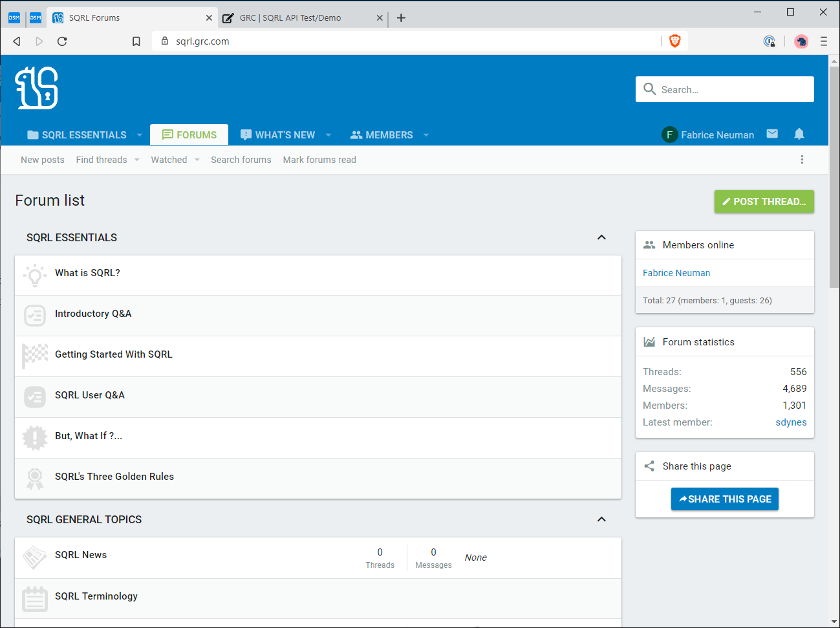Image resolution: width=840 pixels, height=628 pixels.
Task: Click the password manager extension icon
Action: point(770,41)
